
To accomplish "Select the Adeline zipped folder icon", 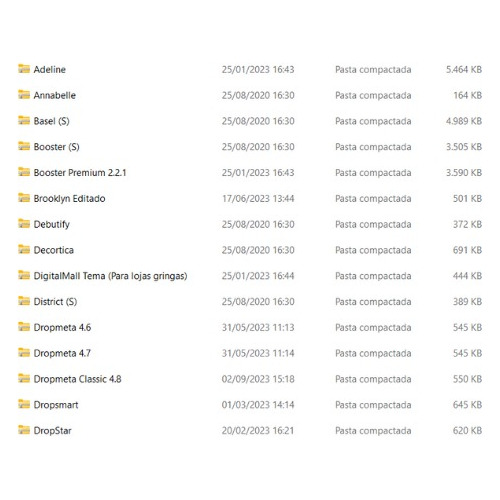I will click(x=24, y=69).
